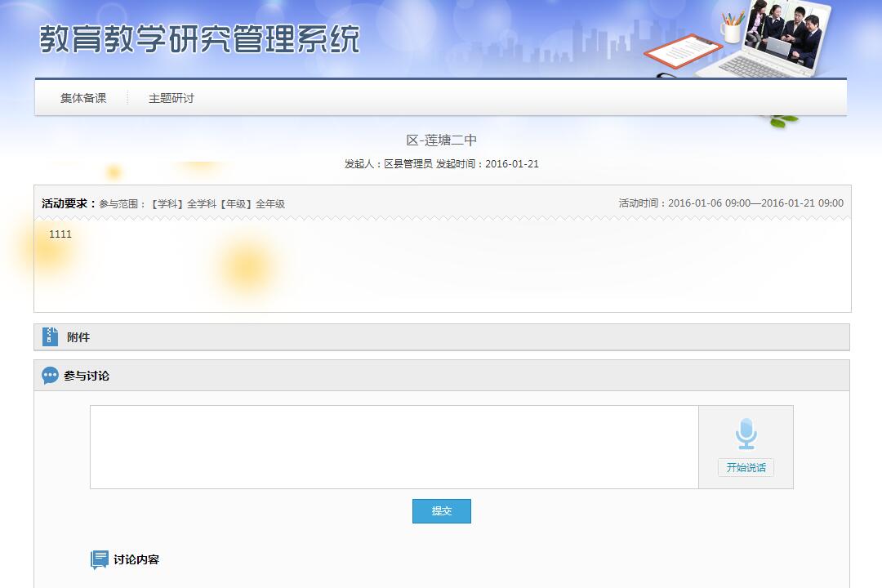Click the 开始说话 button
This screenshot has width=882, height=588.
tap(746, 468)
